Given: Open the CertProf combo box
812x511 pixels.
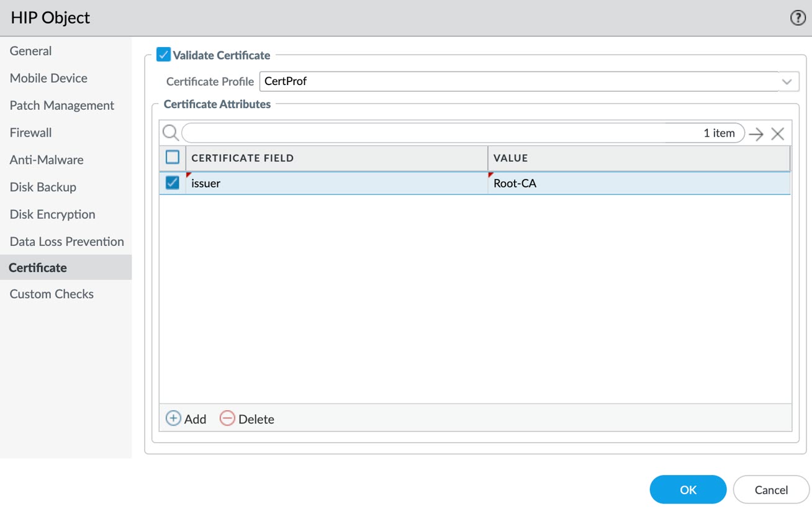Looking at the screenshot, I should click(x=518, y=81).
